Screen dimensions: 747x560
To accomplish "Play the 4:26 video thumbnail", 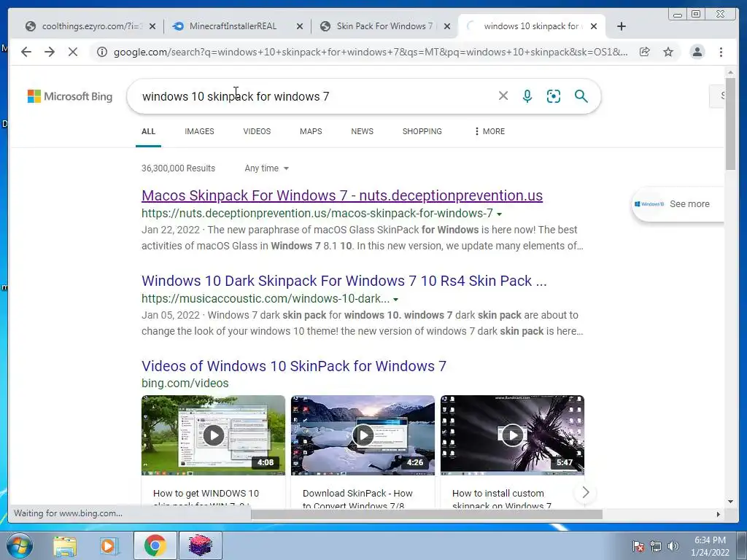I will point(363,435).
